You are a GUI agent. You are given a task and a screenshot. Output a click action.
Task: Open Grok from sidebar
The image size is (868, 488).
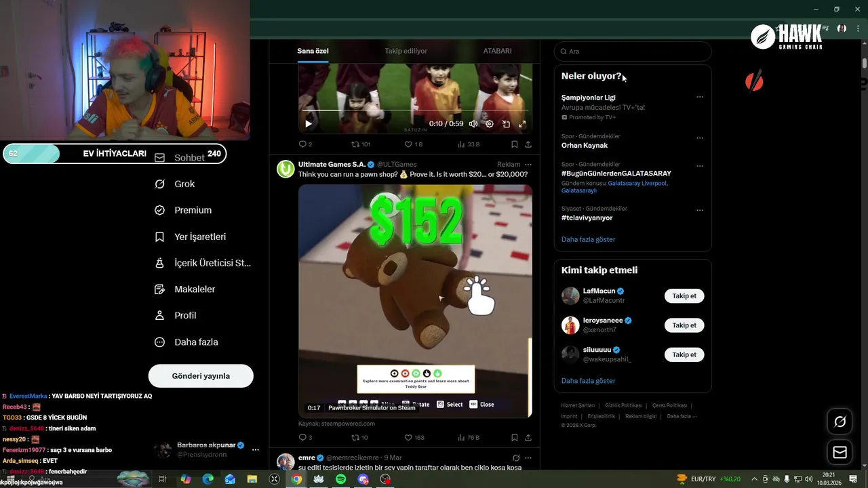175,184
